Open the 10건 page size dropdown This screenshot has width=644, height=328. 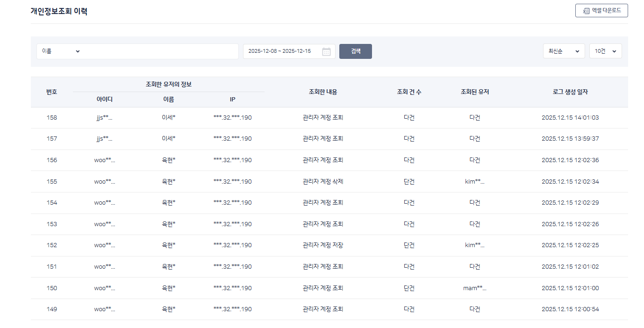pos(605,51)
